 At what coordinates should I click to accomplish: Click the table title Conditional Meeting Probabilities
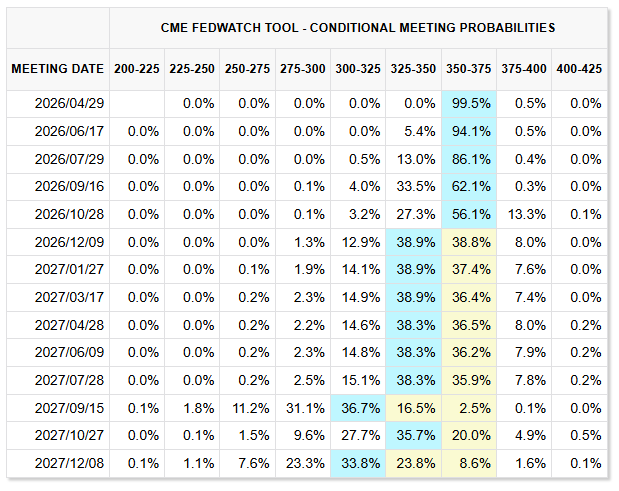coord(358,28)
